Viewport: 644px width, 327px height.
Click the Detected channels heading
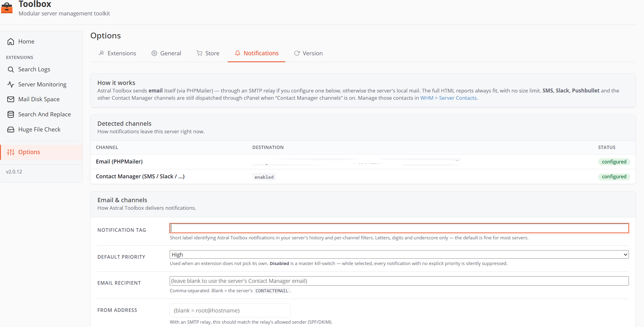(124, 124)
